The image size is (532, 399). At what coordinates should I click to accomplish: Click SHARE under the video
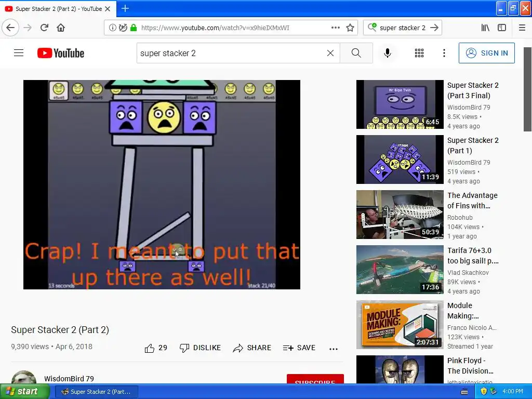pos(252,348)
